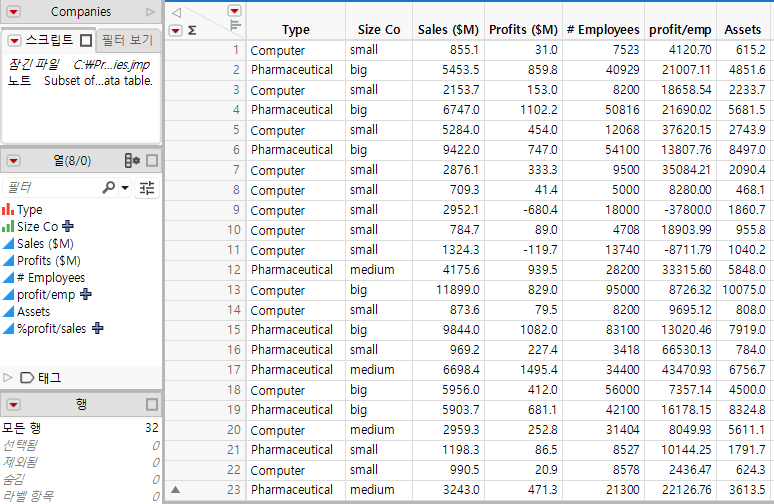Click the 잠긴 파일 script entry

tap(79, 65)
